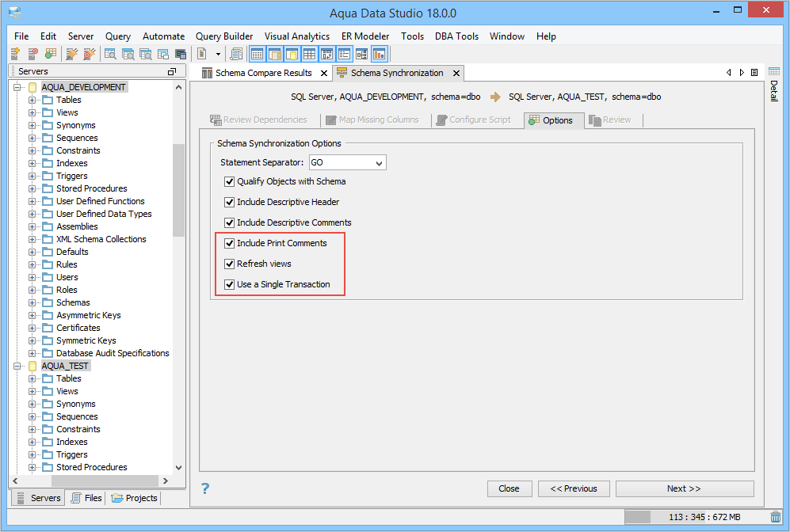This screenshot has height=532, width=790.
Task: Switch to the Schema Compare Results tab
Action: 264,73
